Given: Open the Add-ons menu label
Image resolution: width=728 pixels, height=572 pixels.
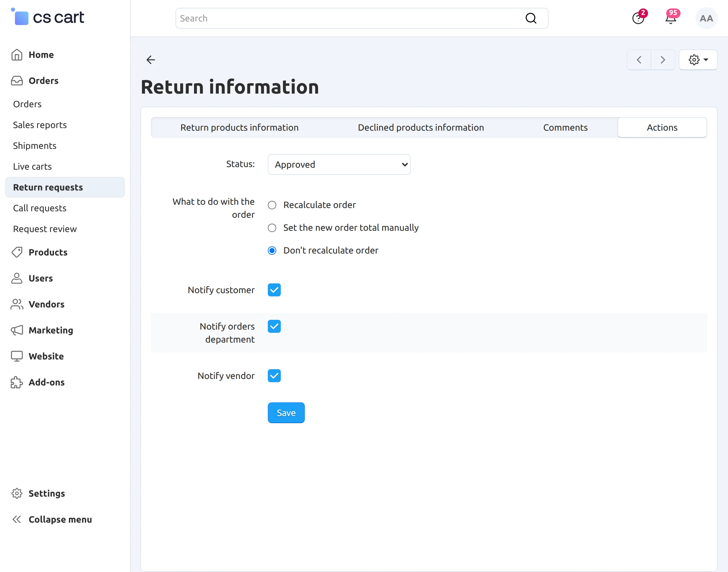Looking at the screenshot, I should click(46, 382).
